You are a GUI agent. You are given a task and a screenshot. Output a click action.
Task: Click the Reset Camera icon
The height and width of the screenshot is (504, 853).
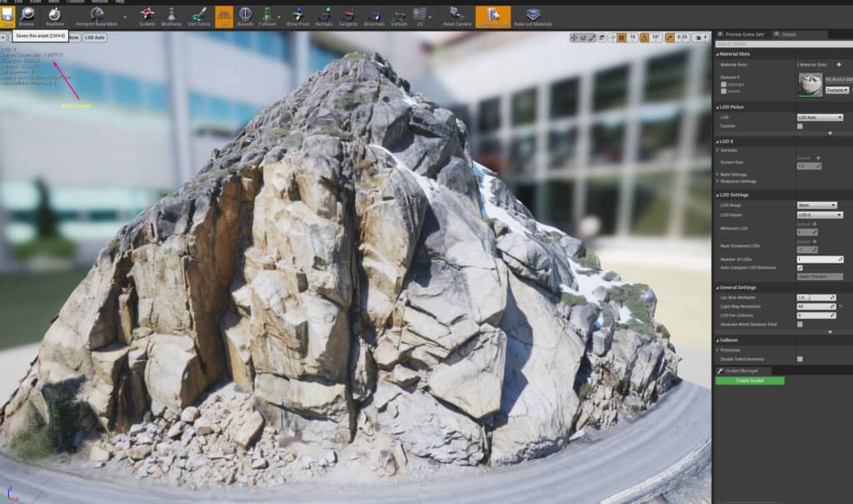pyautogui.click(x=457, y=17)
